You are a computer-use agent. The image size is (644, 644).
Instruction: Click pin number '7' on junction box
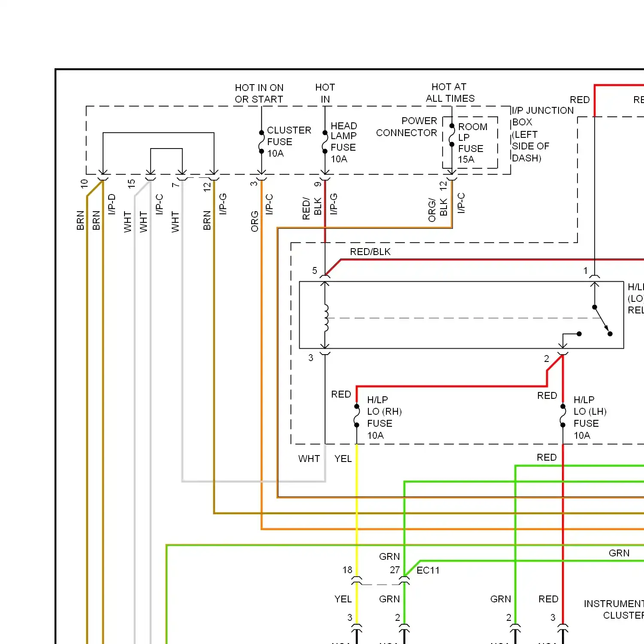pyautogui.click(x=175, y=185)
